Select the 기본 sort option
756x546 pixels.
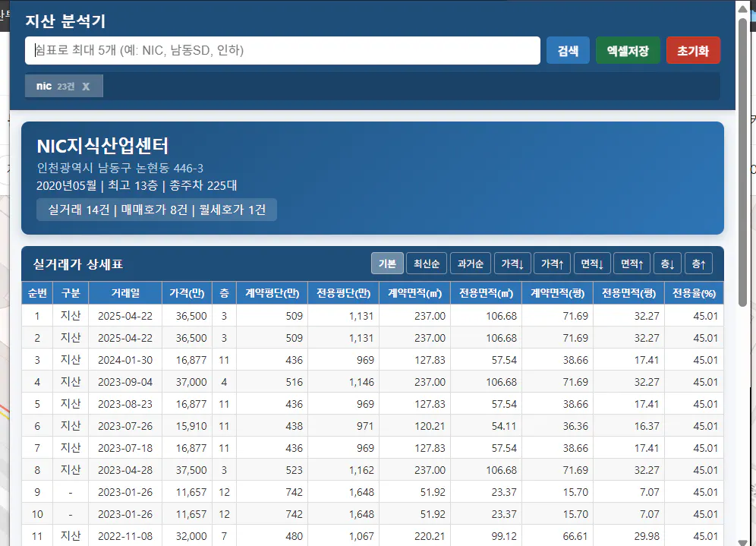coord(387,264)
